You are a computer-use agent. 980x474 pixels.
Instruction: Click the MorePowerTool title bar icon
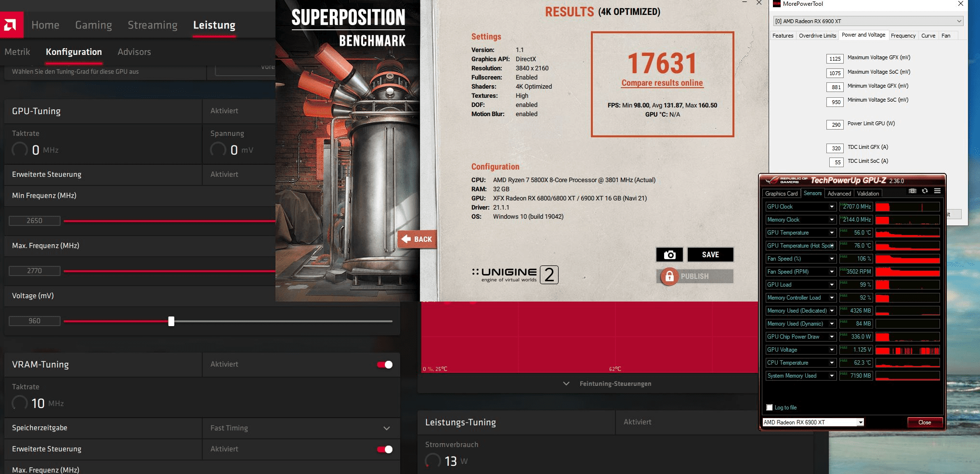[776, 4]
